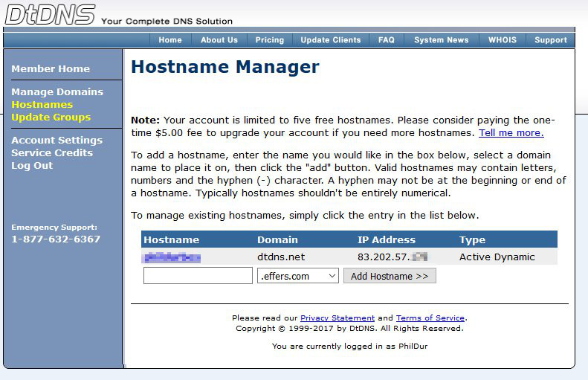View Service Credits page
588x380 pixels.
[x=52, y=153]
